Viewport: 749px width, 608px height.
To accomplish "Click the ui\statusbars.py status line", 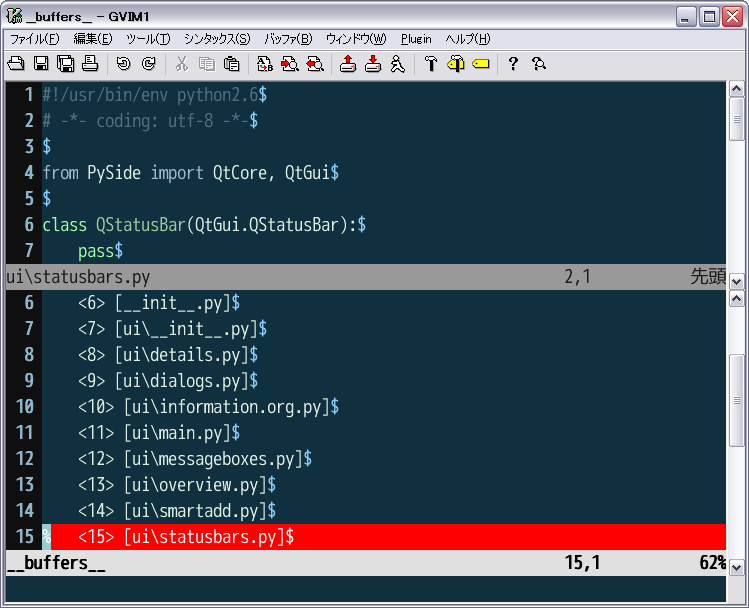I will [366, 277].
